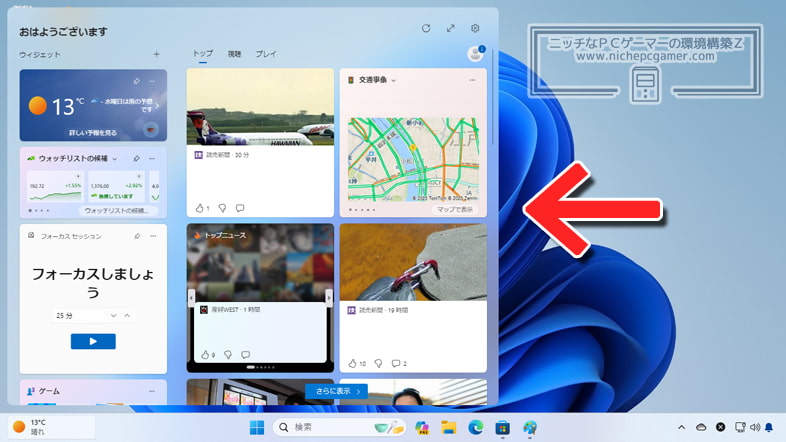Show hidden system tray icons
The height and width of the screenshot is (442, 786).
[681, 427]
